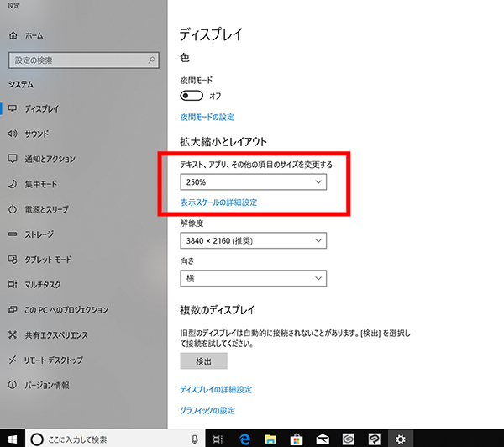Image resolution: width=504 pixels, height=447 pixels.
Task: Click the spiral app icon in taskbar
Action: [x=349, y=439]
